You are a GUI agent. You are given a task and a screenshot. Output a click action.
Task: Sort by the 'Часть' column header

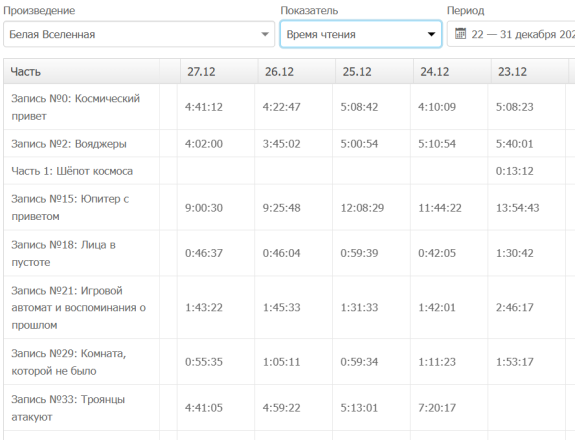coord(81,72)
